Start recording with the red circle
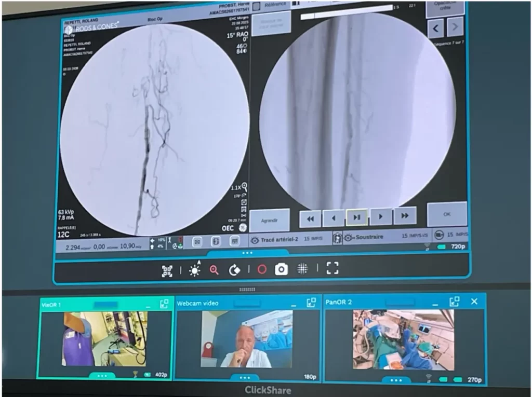Image resolution: width=532 pixels, height=397 pixels. (262, 269)
